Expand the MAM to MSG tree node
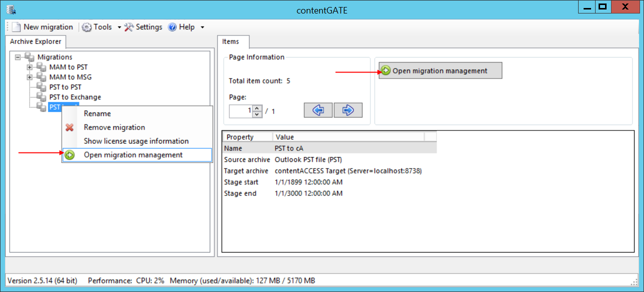 pyautogui.click(x=30, y=77)
